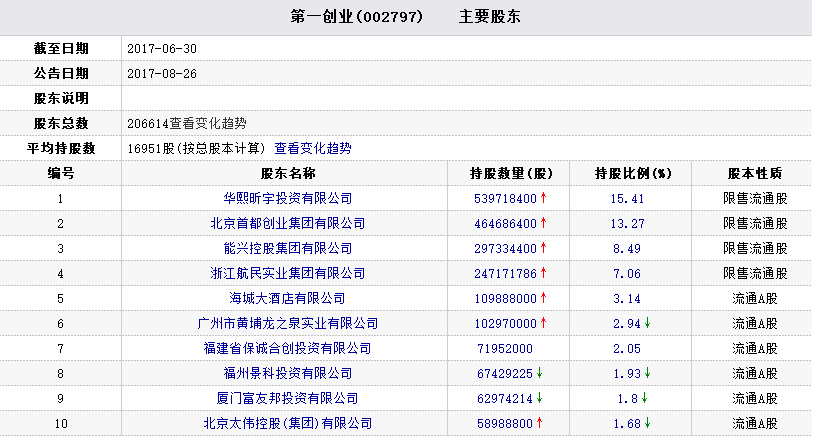813x437 pixels.
Task: Select the 截至日期 value 2017-06-30
Action: (x=162, y=49)
